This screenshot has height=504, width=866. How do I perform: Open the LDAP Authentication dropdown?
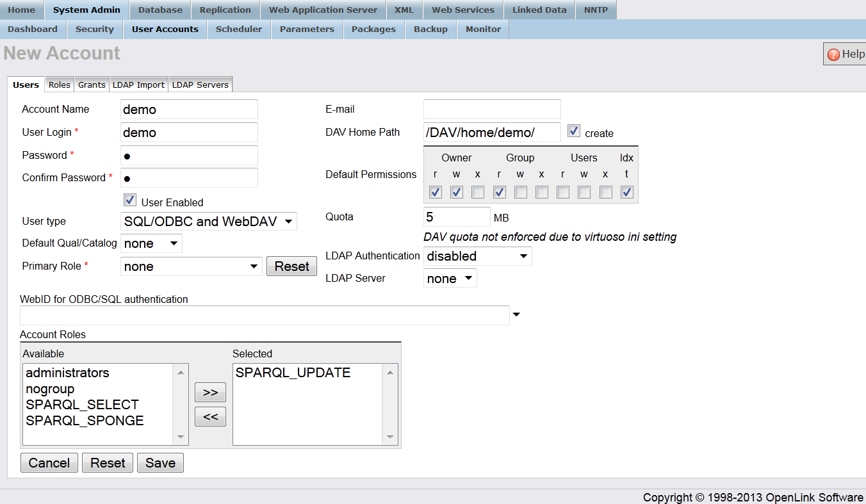click(478, 256)
